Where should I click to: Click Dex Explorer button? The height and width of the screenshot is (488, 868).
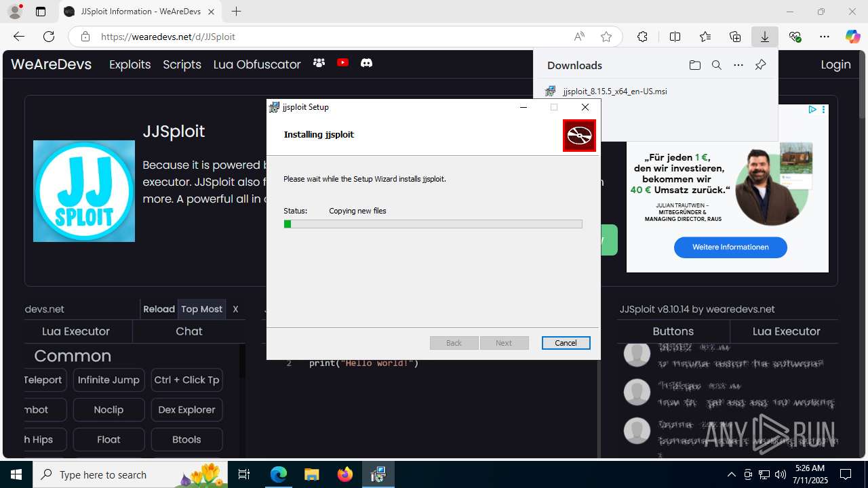point(186,410)
